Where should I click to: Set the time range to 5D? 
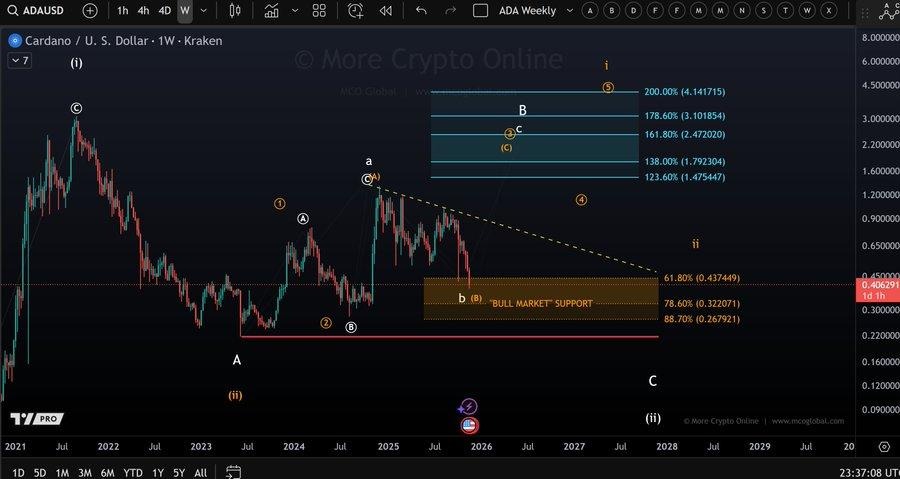point(40,473)
